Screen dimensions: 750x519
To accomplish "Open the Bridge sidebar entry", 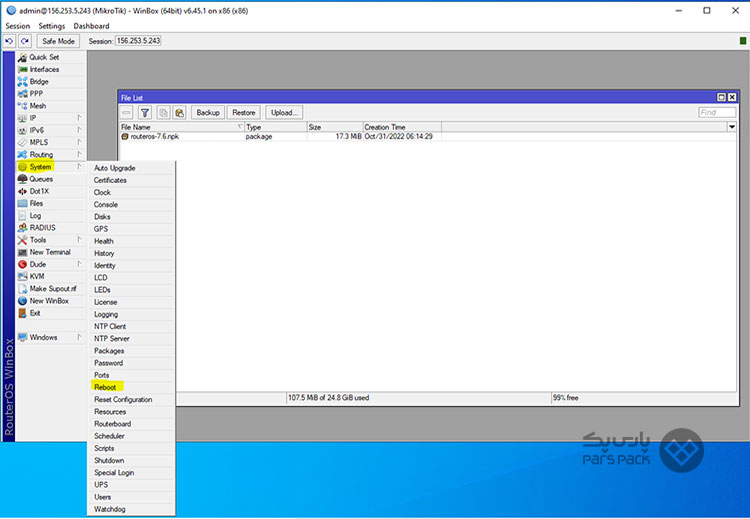I will [51, 82].
